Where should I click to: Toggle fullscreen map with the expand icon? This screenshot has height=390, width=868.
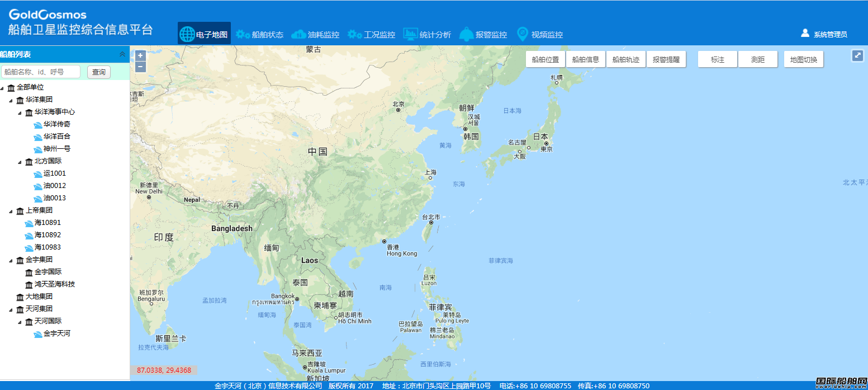857,55
